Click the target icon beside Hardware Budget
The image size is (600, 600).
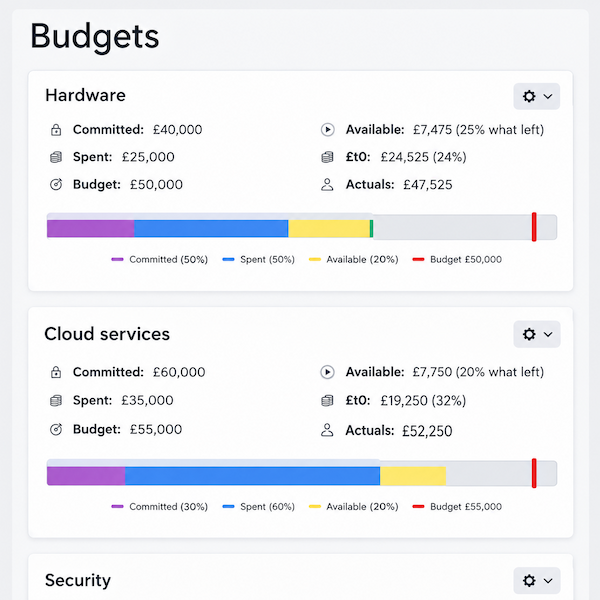point(56,184)
